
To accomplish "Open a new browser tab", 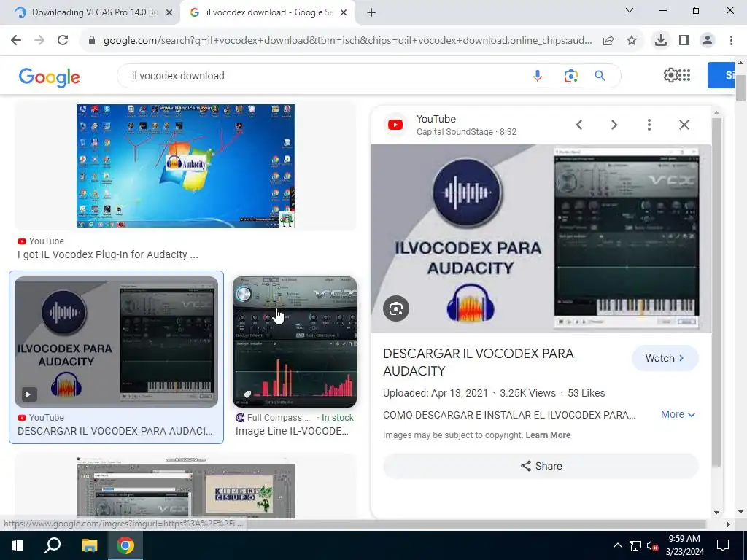I will tap(371, 12).
